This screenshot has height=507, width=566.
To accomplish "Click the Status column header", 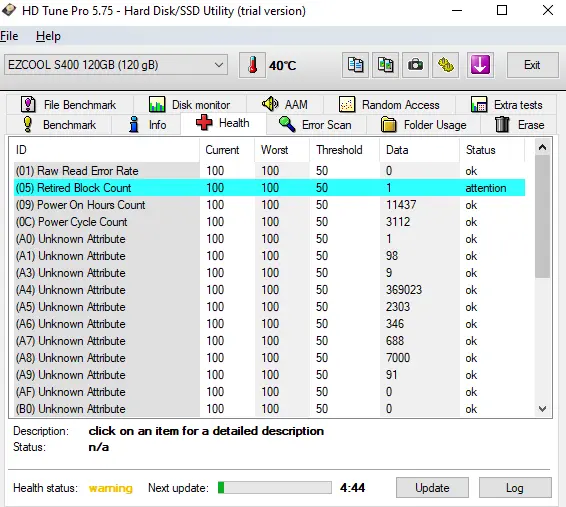I will coord(492,150).
